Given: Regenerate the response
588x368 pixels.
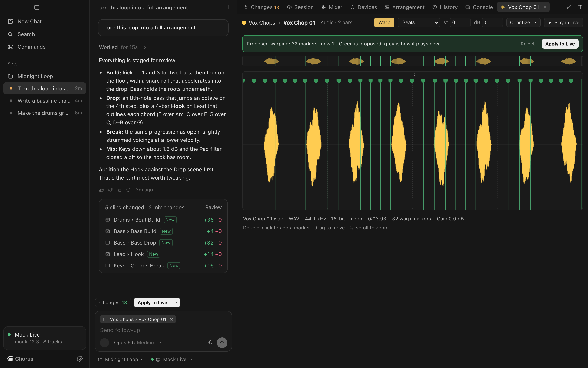Looking at the screenshot, I should coord(129,190).
